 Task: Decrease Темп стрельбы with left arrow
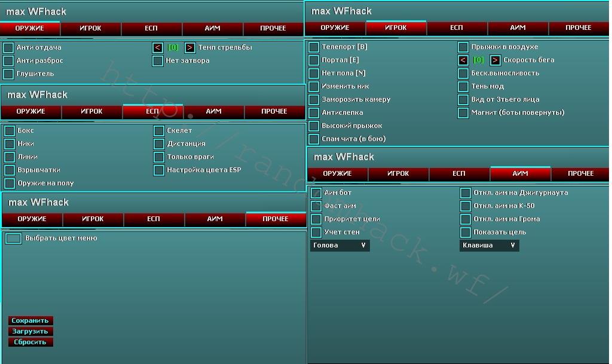(x=158, y=48)
